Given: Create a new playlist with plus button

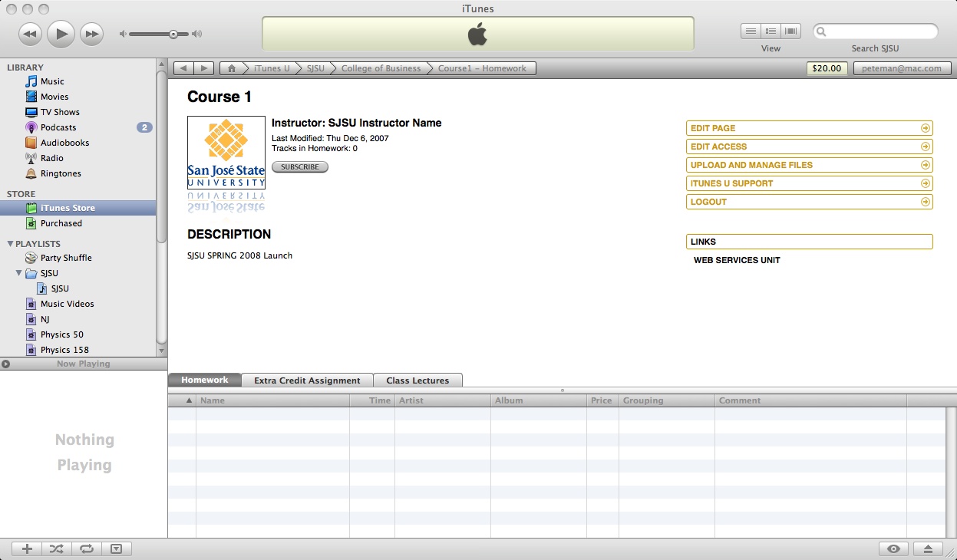Looking at the screenshot, I should click(27, 548).
